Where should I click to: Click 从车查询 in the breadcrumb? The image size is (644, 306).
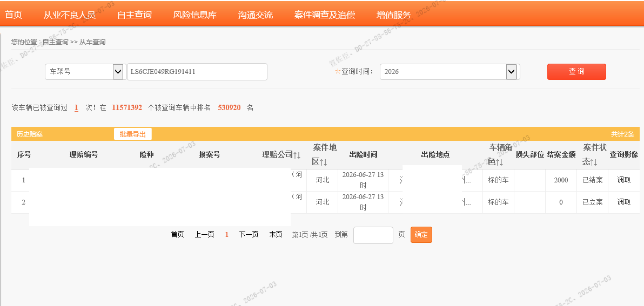click(x=92, y=42)
